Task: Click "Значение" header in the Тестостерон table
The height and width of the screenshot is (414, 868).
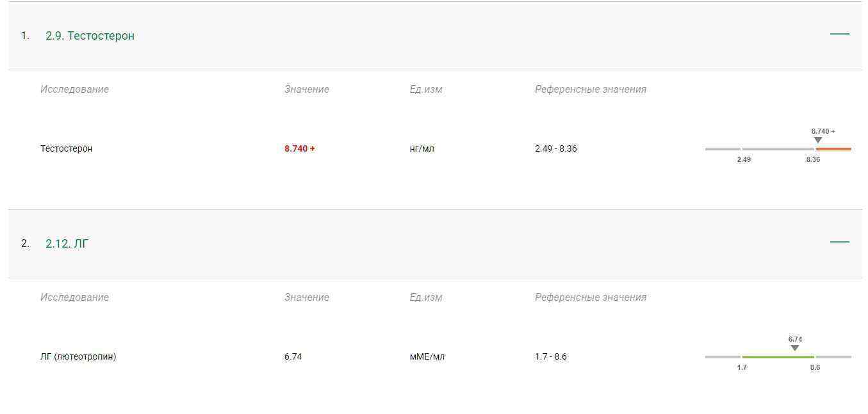Action: [x=306, y=89]
